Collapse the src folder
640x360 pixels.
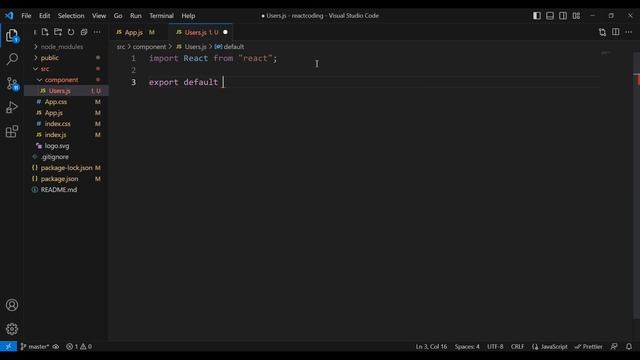pyautogui.click(x=45, y=69)
